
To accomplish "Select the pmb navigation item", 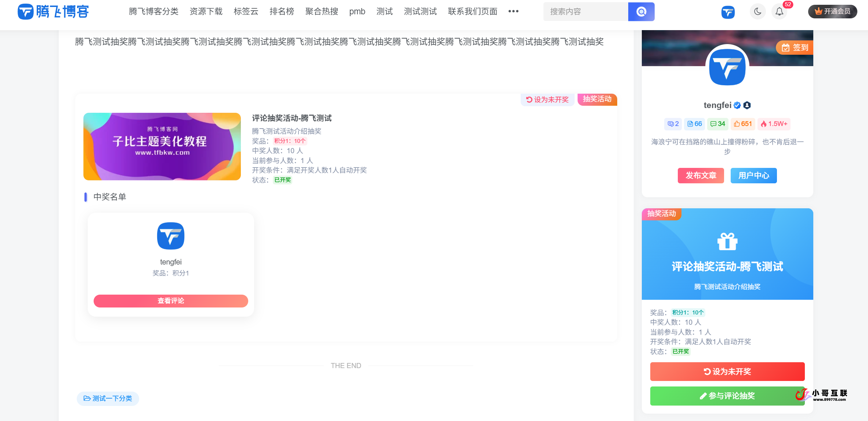I will click(x=357, y=11).
